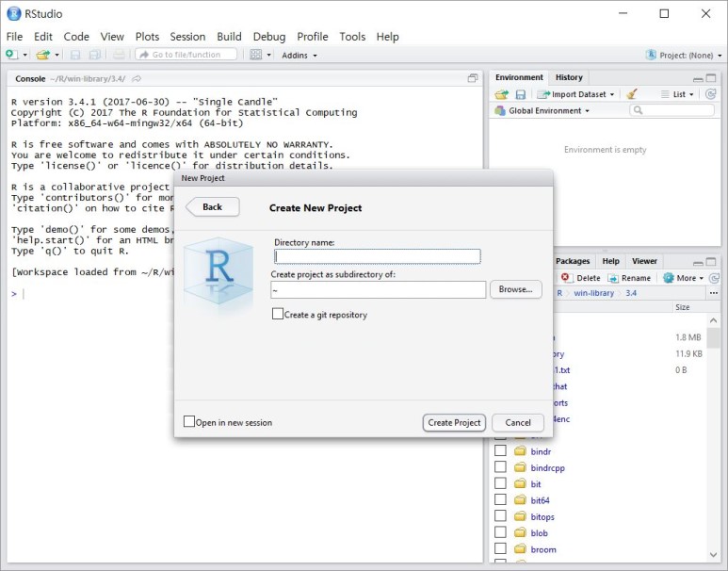Click the Save workspace icon in Environment
This screenshot has width=728, height=571.
[521, 94]
